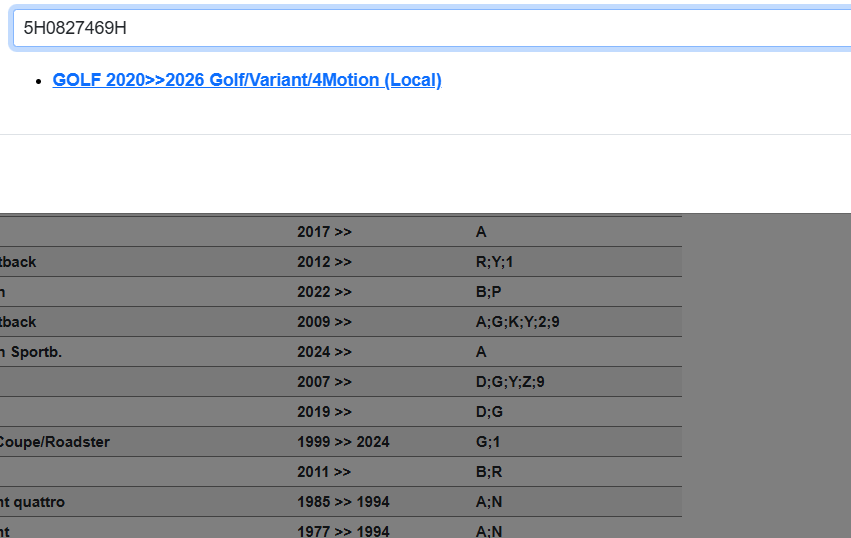The image size is (851, 538).
Task: Click the part number search field
Action: (x=430, y=28)
